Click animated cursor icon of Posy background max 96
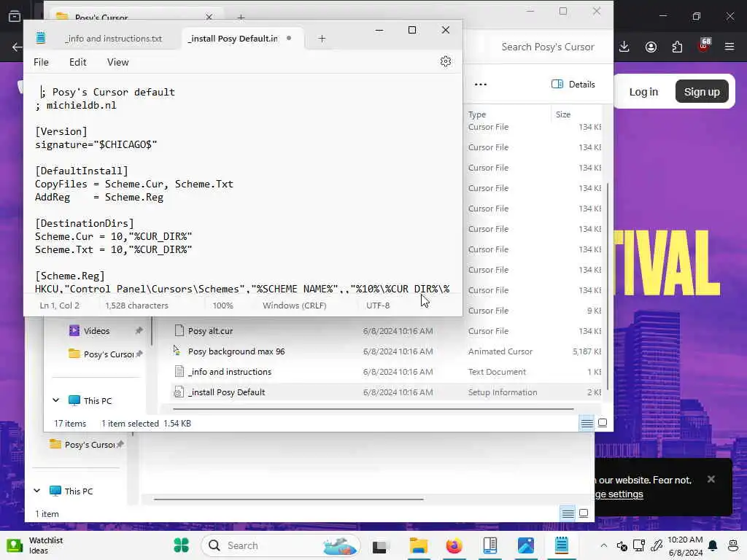Viewport: 747px width, 560px height. pyautogui.click(x=177, y=351)
